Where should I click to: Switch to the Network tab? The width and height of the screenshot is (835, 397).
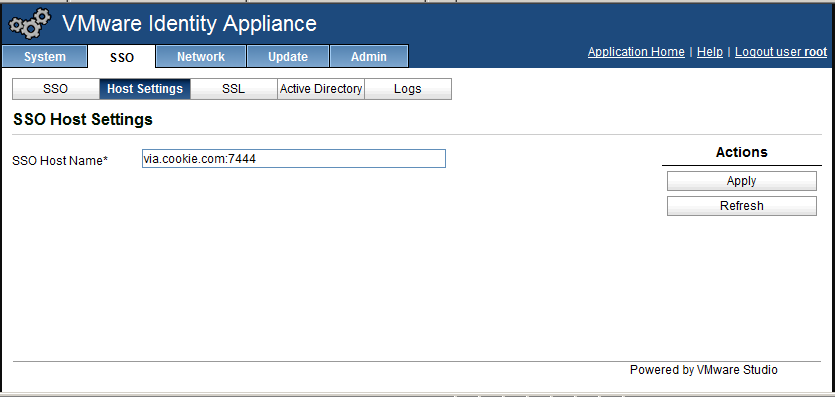201,56
